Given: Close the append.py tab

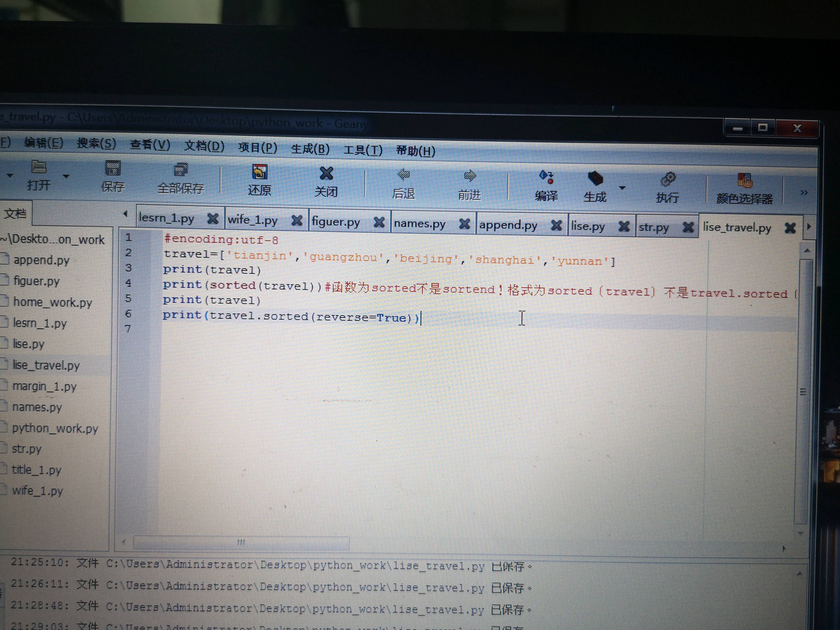Looking at the screenshot, I should coord(556,225).
